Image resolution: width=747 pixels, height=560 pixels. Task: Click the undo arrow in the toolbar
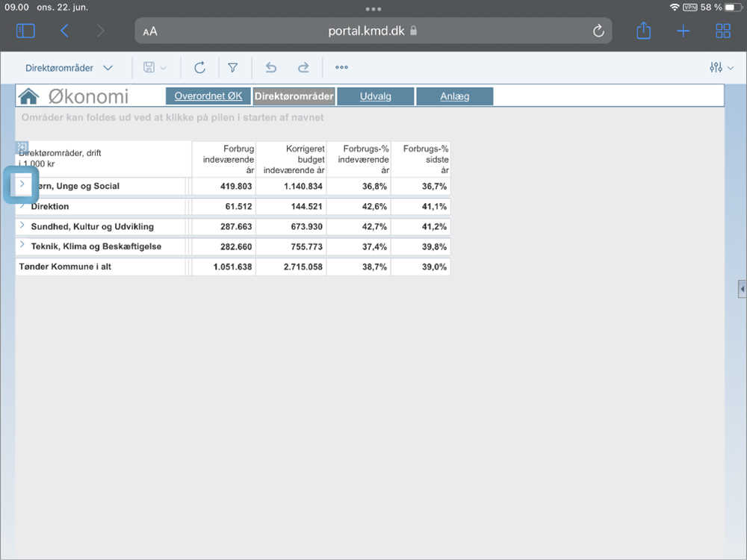tap(271, 68)
